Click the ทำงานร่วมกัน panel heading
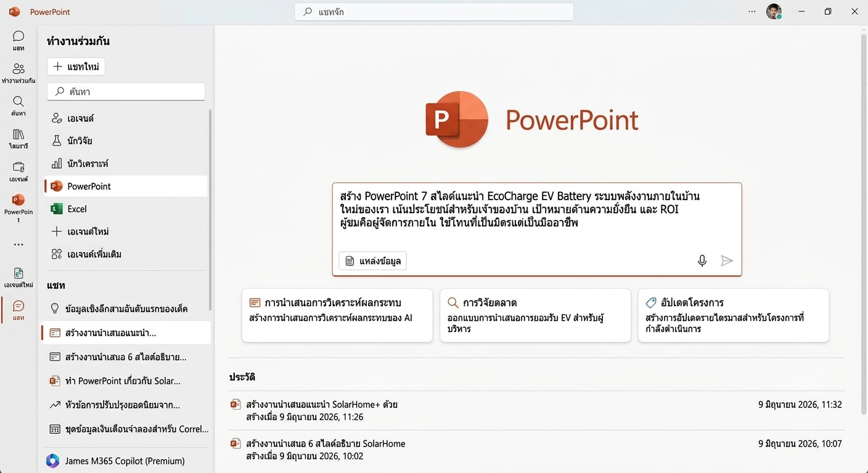This screenshot has width=868, height=473. click(x=78, y=41)
